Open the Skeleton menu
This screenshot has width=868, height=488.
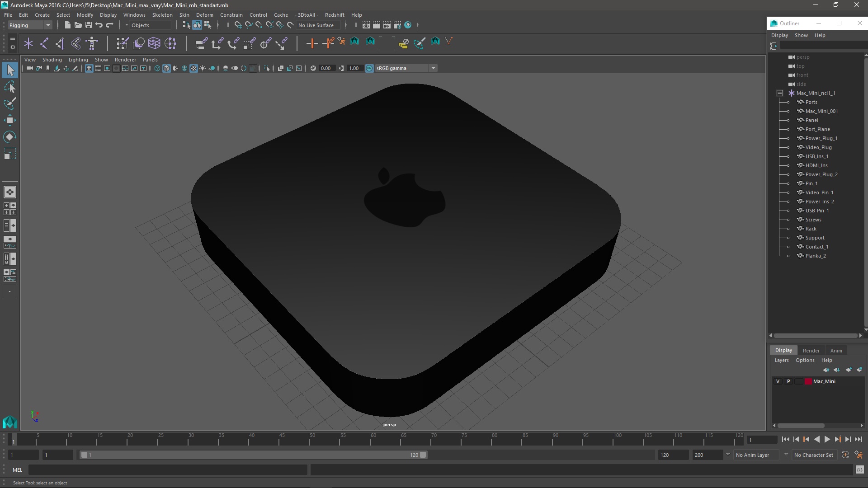click(x=162, y=15)
